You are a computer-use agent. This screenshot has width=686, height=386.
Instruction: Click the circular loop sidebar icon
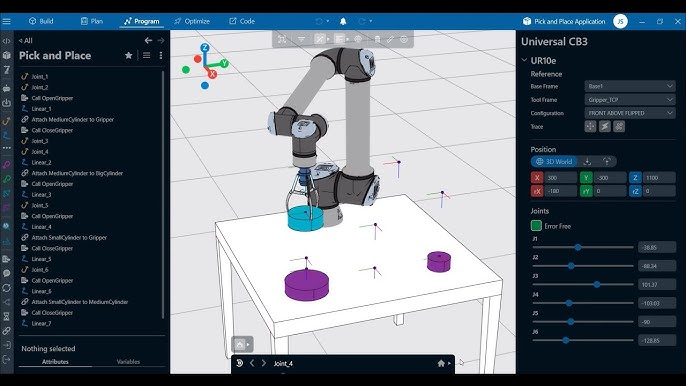pos(6,288)
